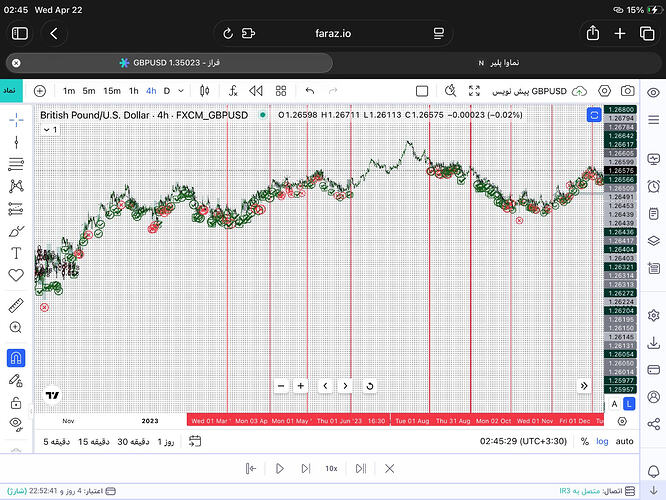Screen dimensions: 666x500
Task: Select the brush drawing tool
Action: [16, 231]
